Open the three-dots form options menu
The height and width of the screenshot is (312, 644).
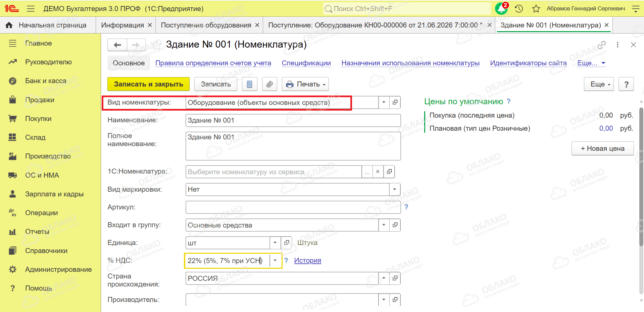click(617, 45)
